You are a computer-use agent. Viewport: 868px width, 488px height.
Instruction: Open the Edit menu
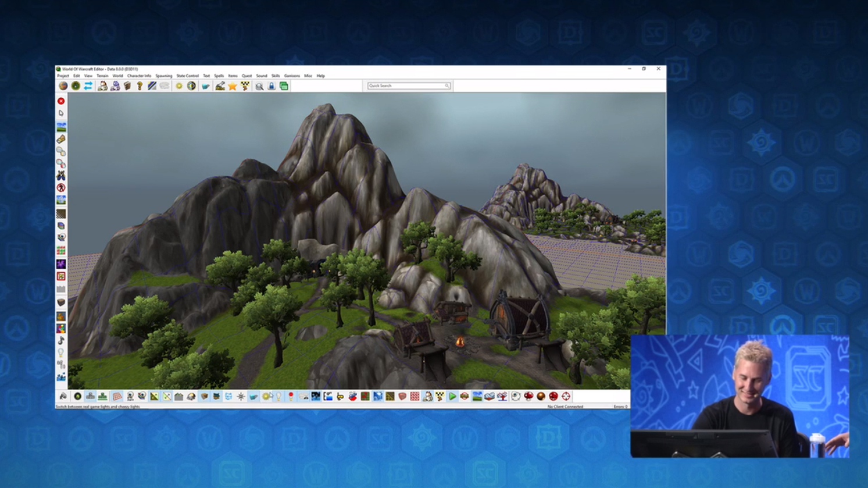point(76,76)
